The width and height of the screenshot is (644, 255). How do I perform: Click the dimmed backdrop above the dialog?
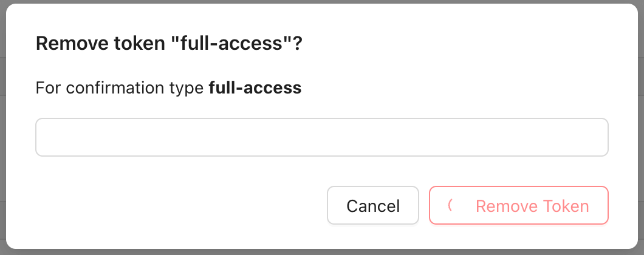(322, 2)
